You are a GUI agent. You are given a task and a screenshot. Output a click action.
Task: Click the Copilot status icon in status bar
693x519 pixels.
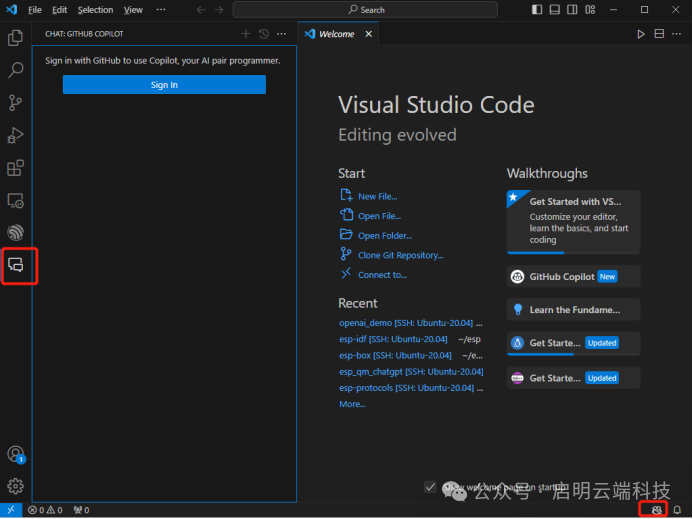click(657, 510)
